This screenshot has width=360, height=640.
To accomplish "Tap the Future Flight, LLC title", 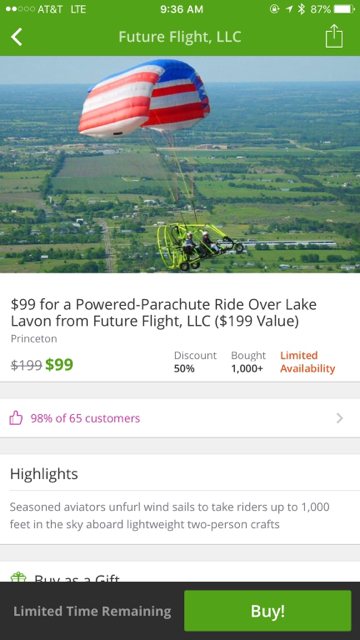I will pyautogui.click(x=180, y=37).
